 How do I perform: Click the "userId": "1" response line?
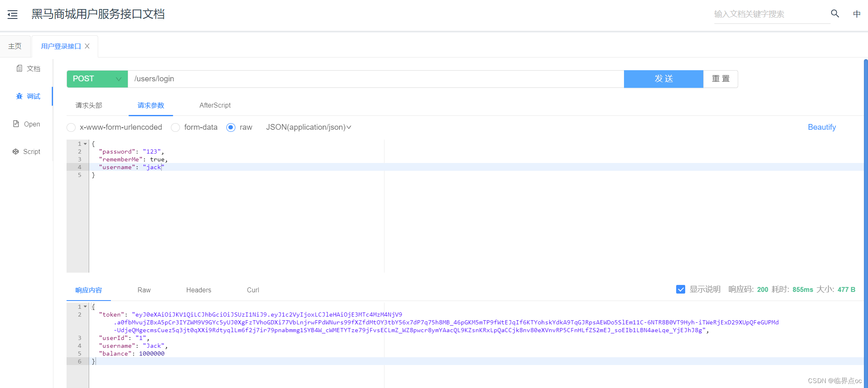coord(124,338)
